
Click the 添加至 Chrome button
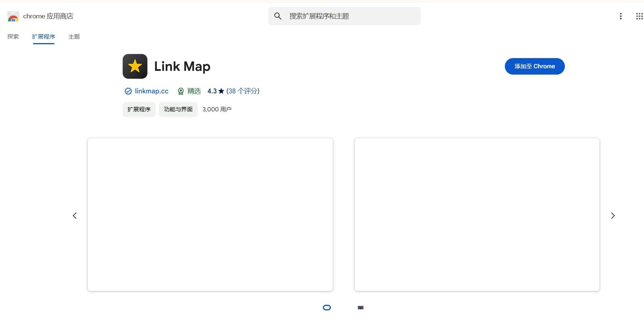click(535, 66)
